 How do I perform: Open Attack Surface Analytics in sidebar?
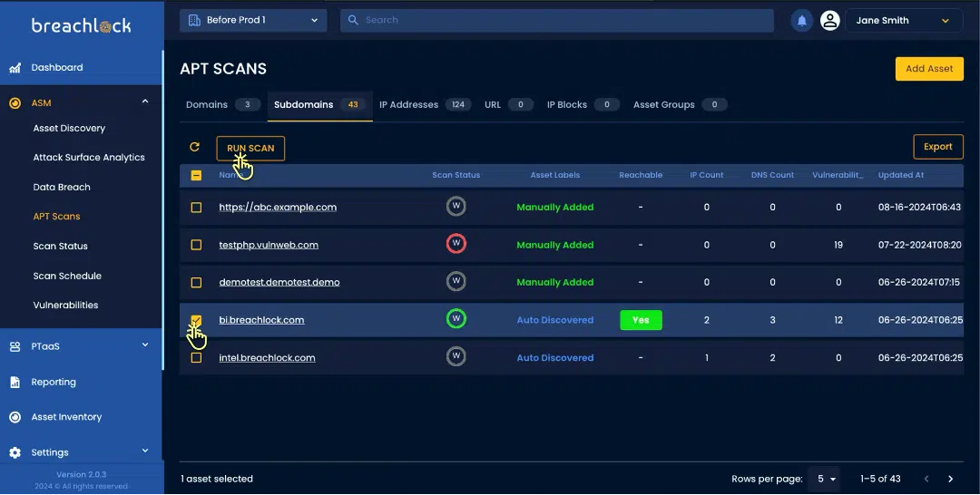89,158
